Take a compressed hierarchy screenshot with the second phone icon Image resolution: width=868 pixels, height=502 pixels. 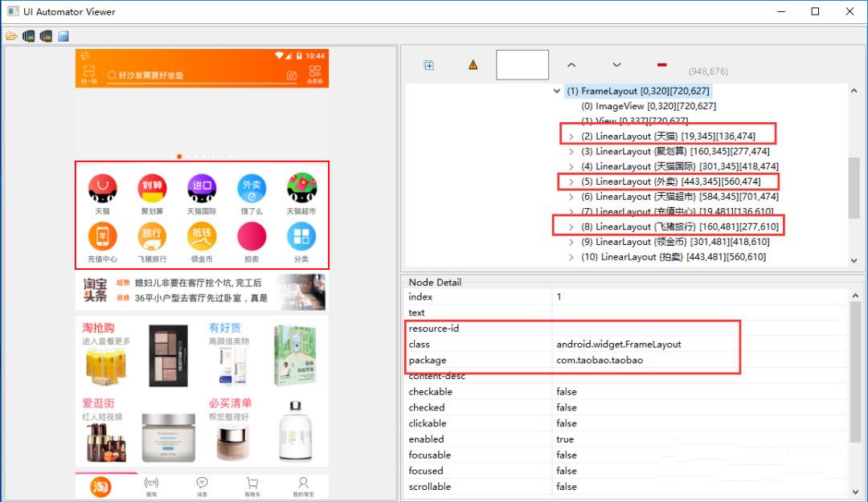tap(46, 36)
